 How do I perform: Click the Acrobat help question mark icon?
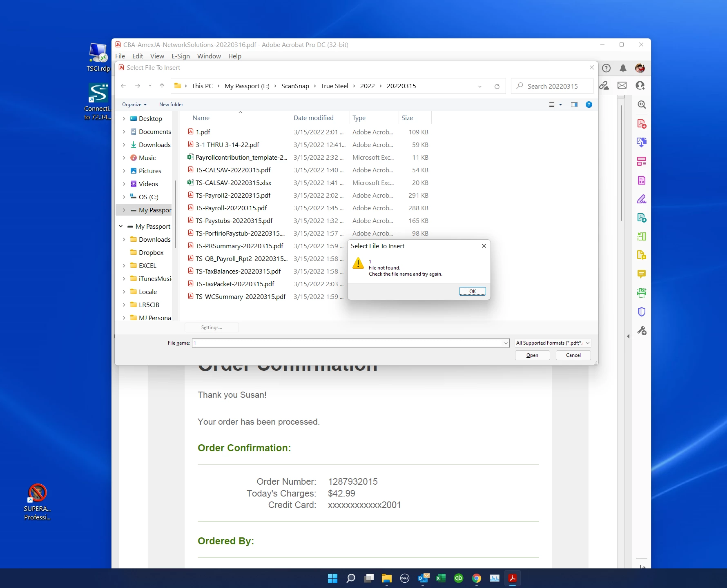coord(606,68)
